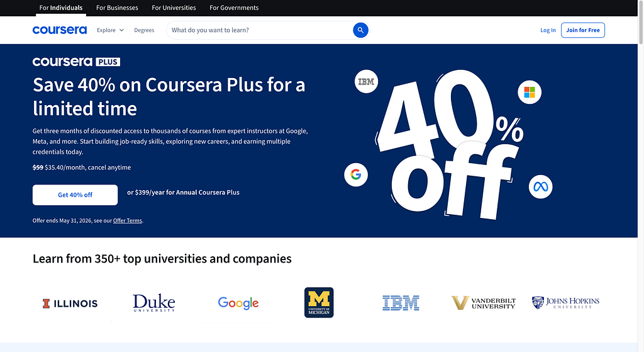
Task: Open the University of Michigan logo
Action: (319, 303)
